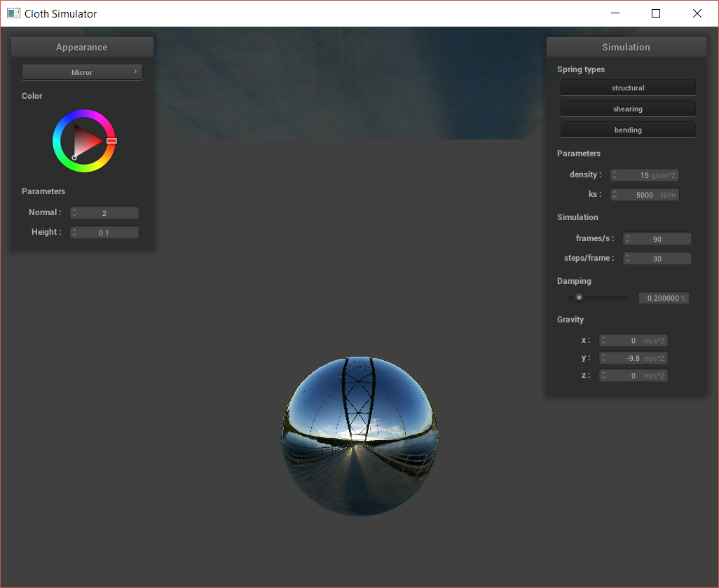Image resolution: width=719 pixels, height=588 pixels.
Task: Click the Appearance panel header
Action: [82, 47]
